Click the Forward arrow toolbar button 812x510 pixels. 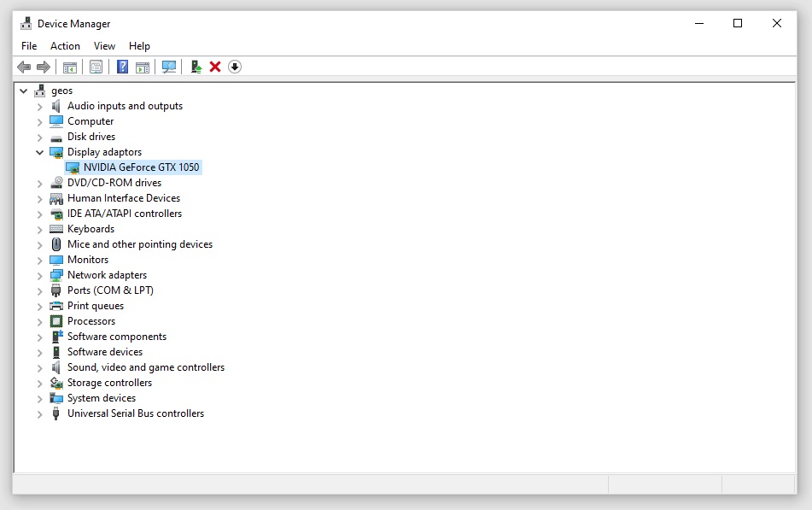click(x=44, y=67)
